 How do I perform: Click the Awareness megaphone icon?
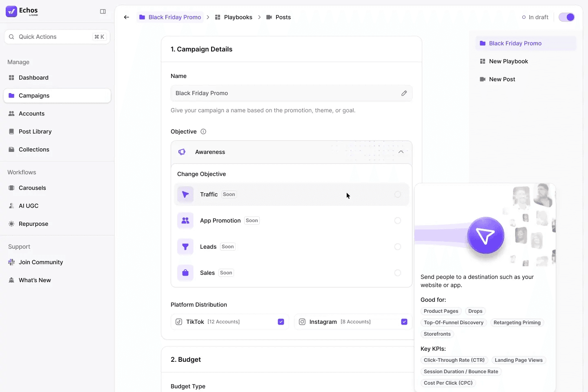coord(182,152)
